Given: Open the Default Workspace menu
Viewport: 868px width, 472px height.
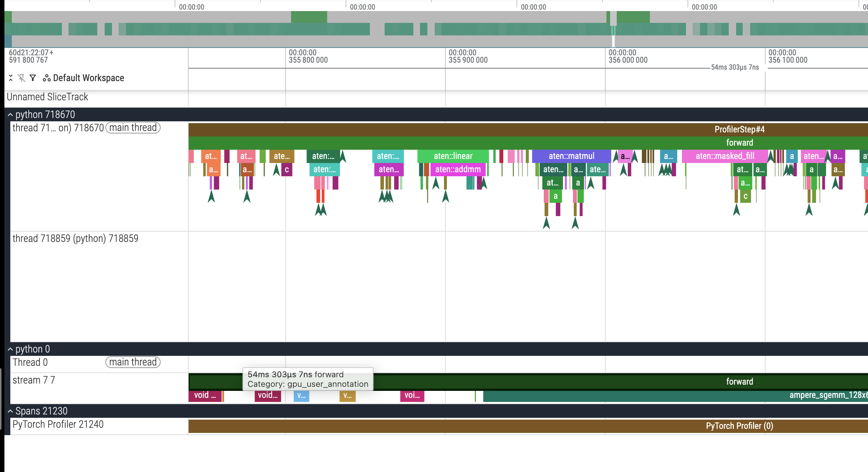Looking at the screenshot, I should (88, 78).
